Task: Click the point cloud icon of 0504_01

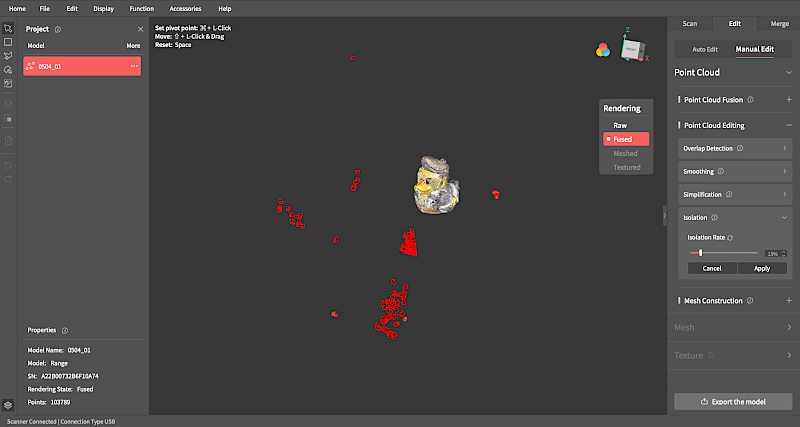Action: (30, 66)
